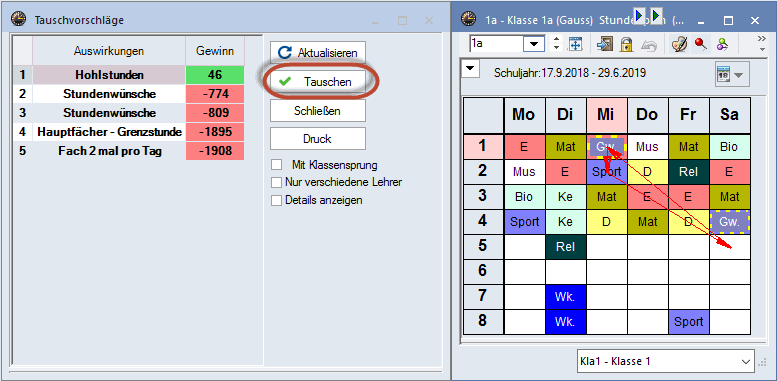Click the timetable window clock icon
The height and width of the screenshot is (381, 777).
click(468, 20)
